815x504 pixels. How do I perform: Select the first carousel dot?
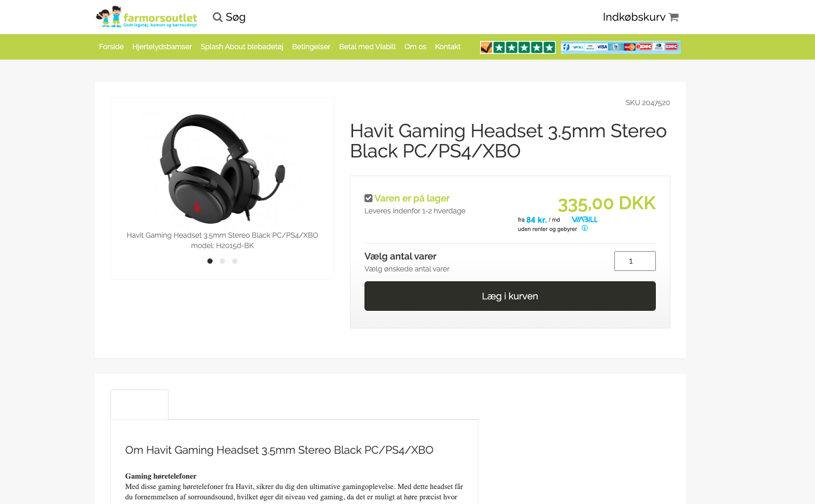coord(210,261)
